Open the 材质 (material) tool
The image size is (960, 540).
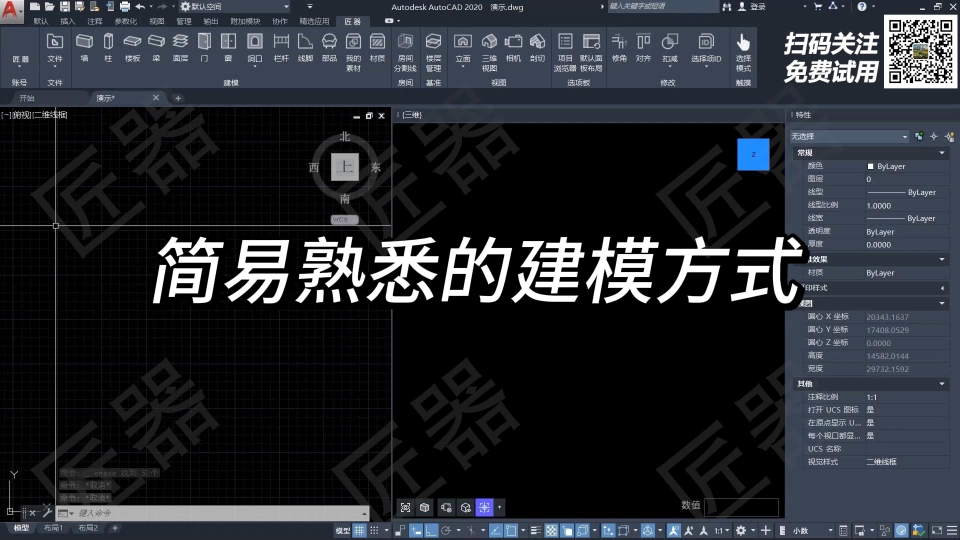[378, 48]
